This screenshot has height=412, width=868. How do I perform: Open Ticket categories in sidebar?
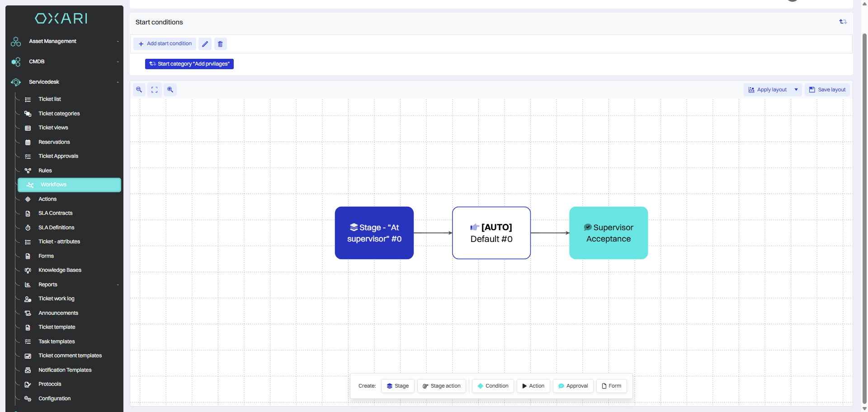59,114
